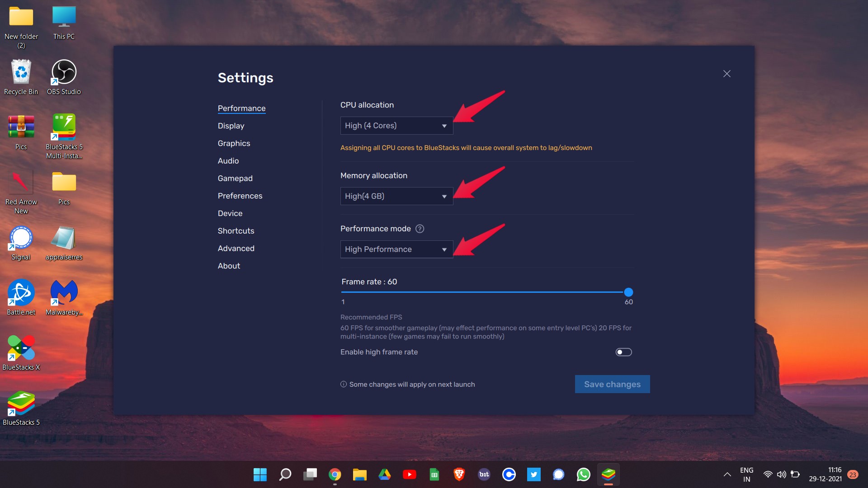Click the Save changes button
Screen dimensions: 868x488
612,384
